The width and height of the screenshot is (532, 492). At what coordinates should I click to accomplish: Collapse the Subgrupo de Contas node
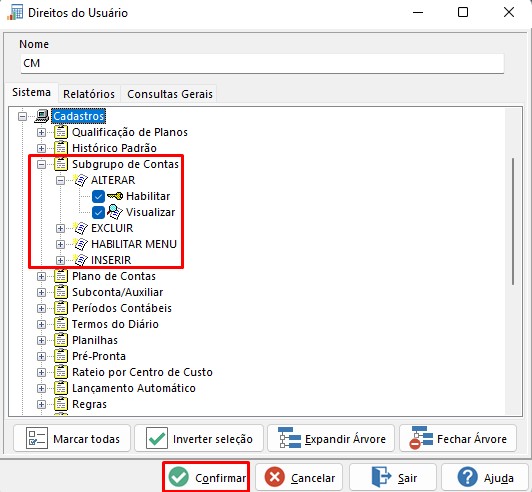(41, 164)
